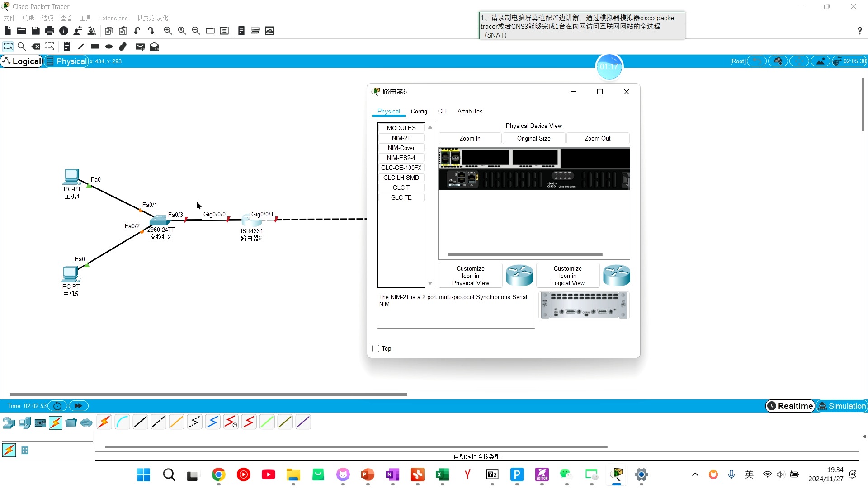Screen dimensions: 868x488
Task: Save the project with the floppy icon
Action: coord(36,31)
